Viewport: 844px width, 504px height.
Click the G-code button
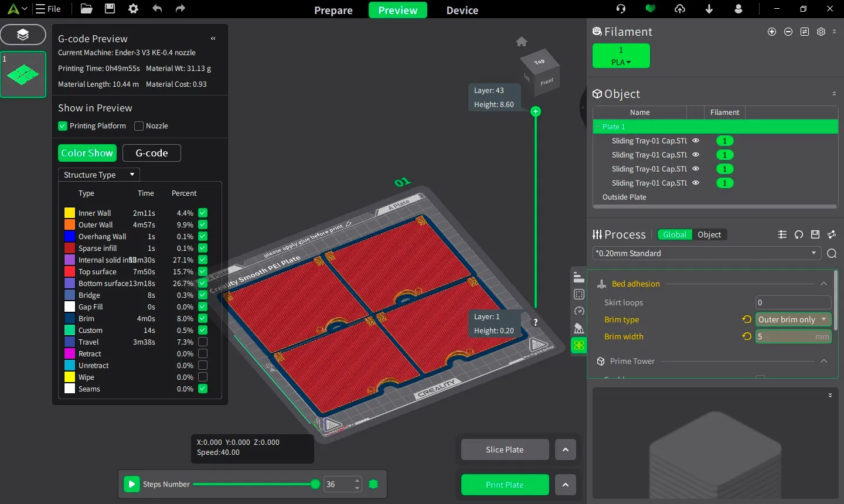[x=151, y=153]
